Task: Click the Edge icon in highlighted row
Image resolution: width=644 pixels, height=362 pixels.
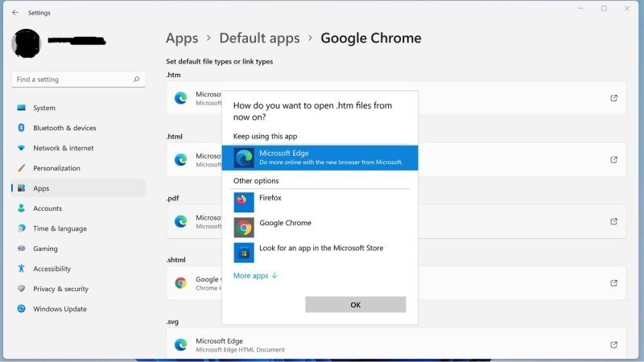Action: tap(244, 158)
